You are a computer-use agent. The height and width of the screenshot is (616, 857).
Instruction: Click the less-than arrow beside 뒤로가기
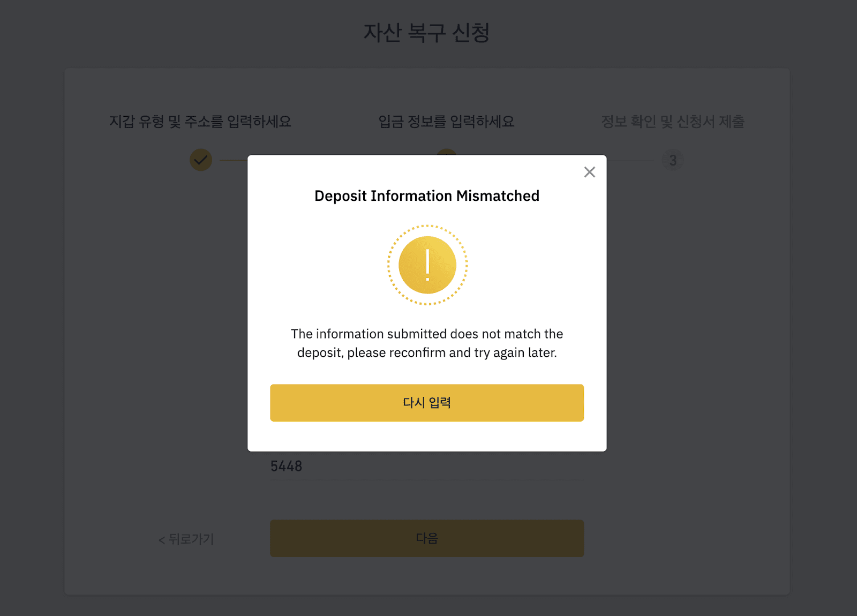click(162, 540)
